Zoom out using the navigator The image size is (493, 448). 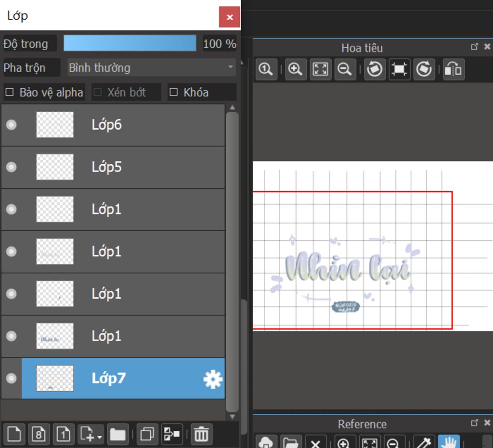tap(345, 69)
